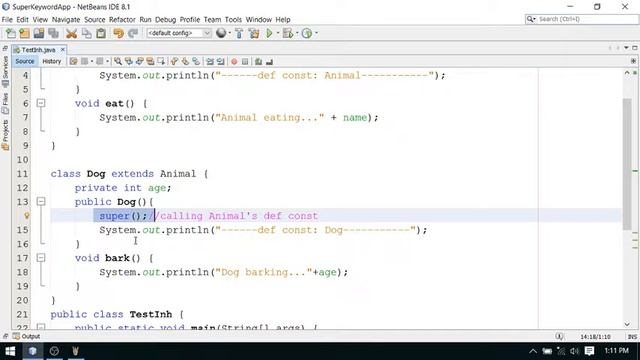This screenshot has width=640, height=360.
Task: Click the Redo arrow icon
Action: tap(133, 33)
